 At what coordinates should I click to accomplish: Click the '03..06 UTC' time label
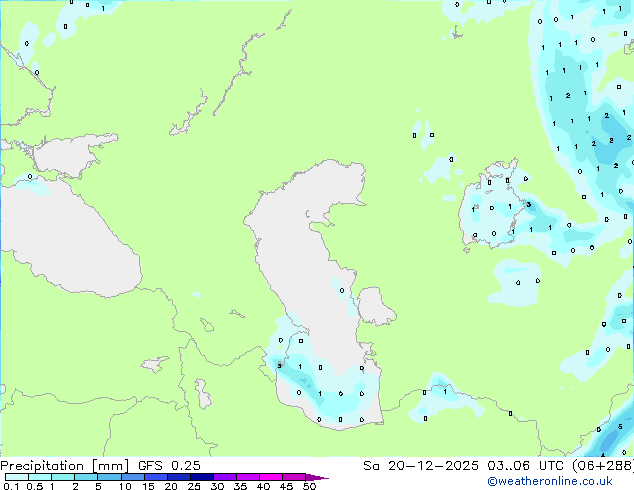(525, 466)
